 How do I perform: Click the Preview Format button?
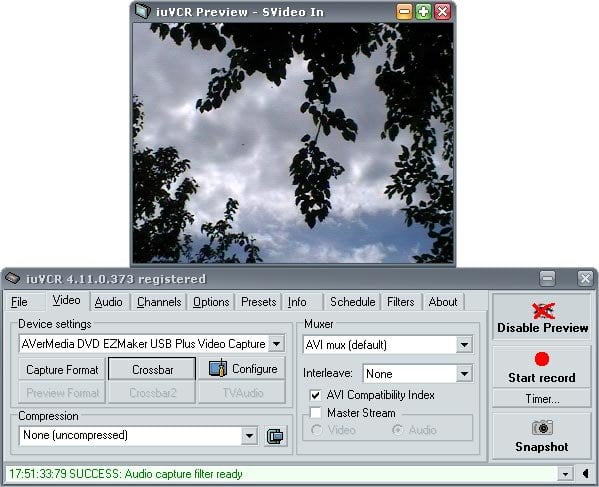(x=62, y=392)
